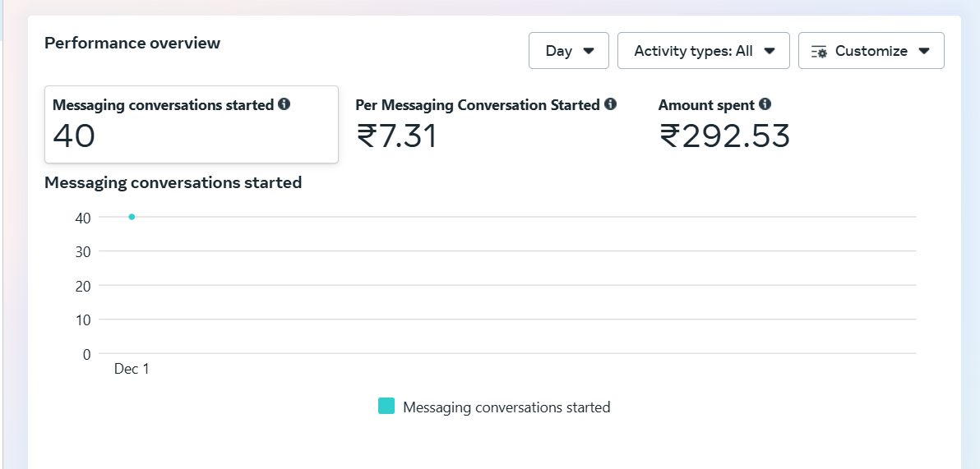Click the teal legend color square

point(386,406)
